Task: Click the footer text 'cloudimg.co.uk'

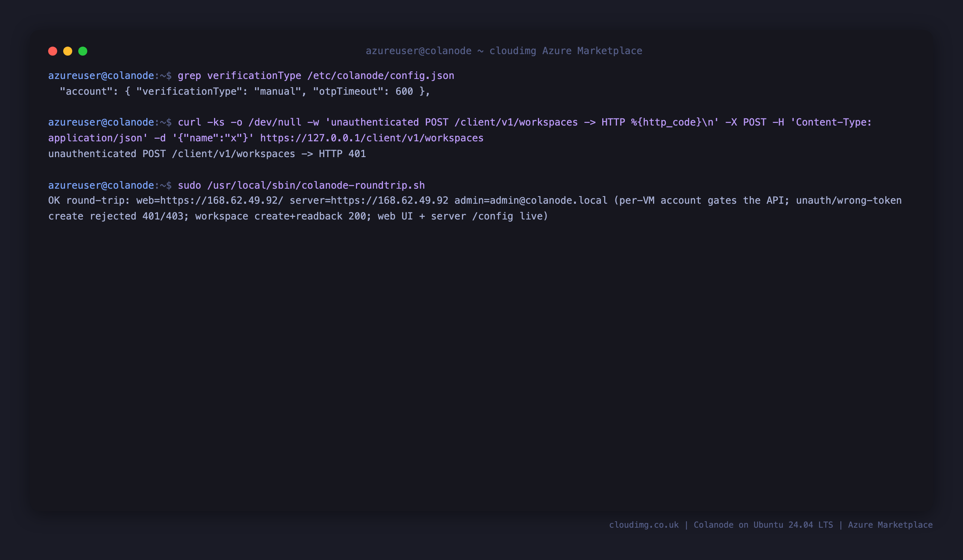Action: pos(644,525)
